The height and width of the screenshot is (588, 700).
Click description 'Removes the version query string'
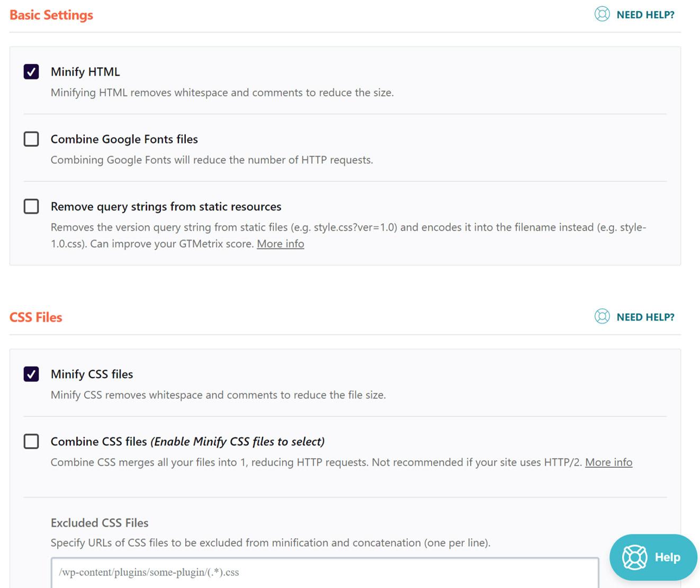coord(348,235)
